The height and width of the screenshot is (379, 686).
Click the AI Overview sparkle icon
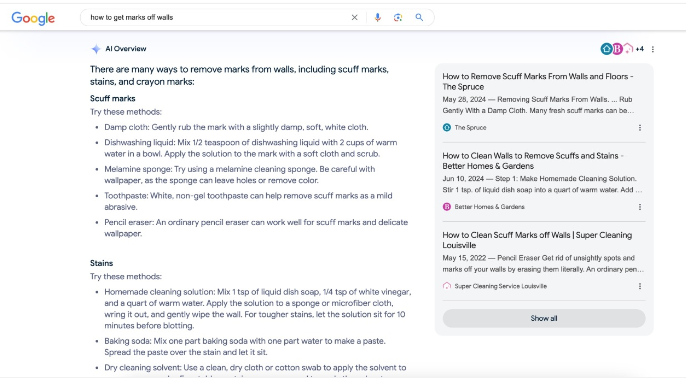pos(96,49)
